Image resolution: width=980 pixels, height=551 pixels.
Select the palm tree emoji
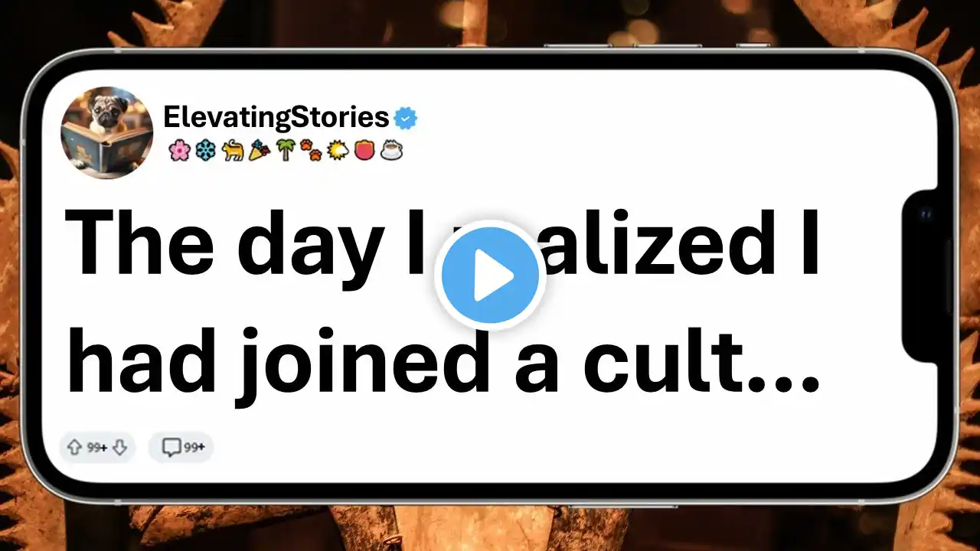[286, 151]
